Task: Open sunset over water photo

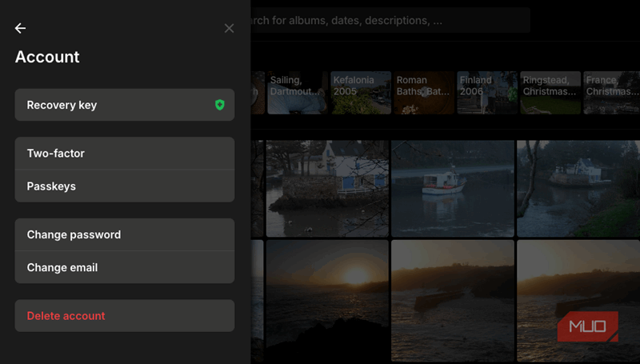Action: coord(328,300)
